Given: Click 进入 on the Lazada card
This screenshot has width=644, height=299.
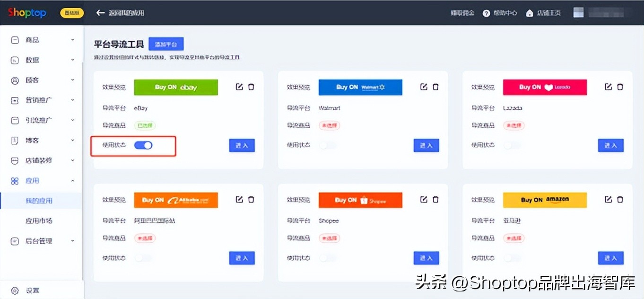Looking at the screenshot, I should (x=610, y=145).
